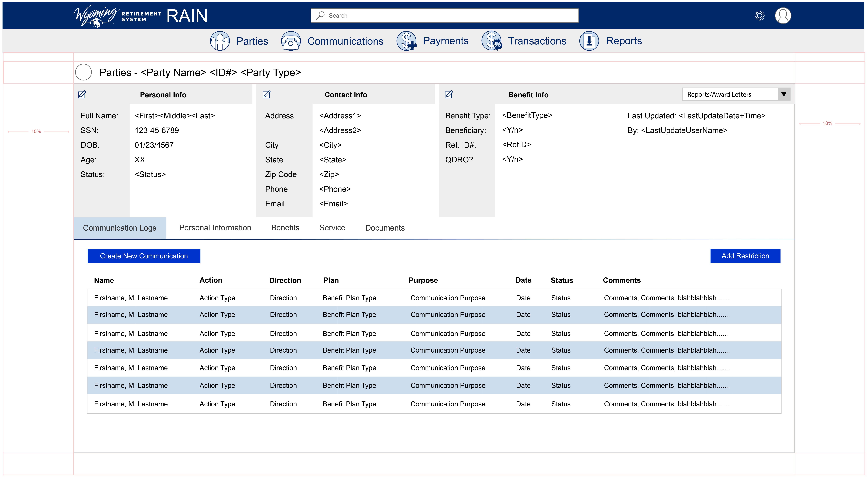This screenshot has height=478, width=868.
Task: Sort by the Comments column header
Action: pyautogui.click(x=622, y=280)
